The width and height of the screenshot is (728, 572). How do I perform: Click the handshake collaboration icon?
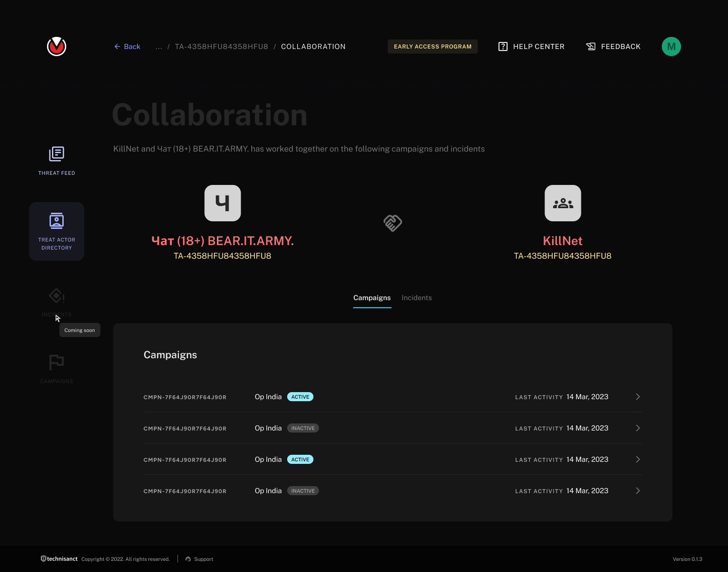coord(393,223)
